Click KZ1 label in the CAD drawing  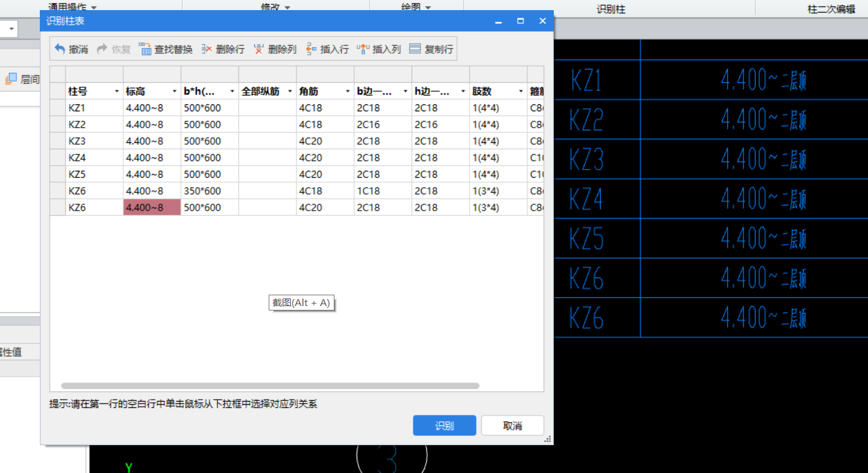tap(586, 80)
